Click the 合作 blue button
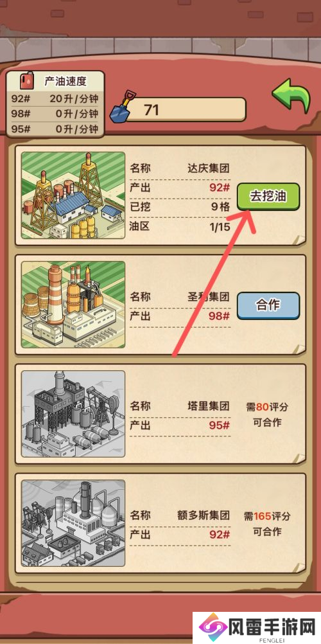 268,305
